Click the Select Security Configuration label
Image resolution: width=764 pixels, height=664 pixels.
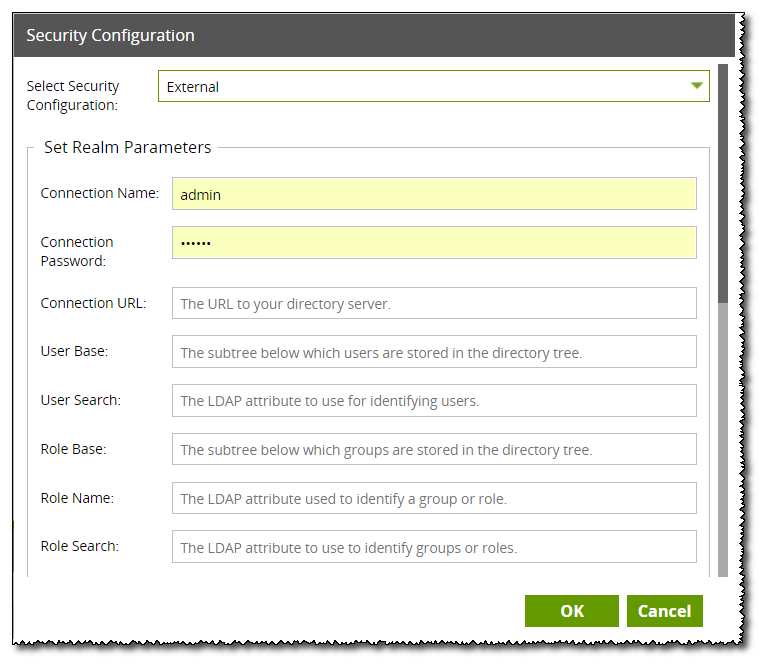(73, 95)
